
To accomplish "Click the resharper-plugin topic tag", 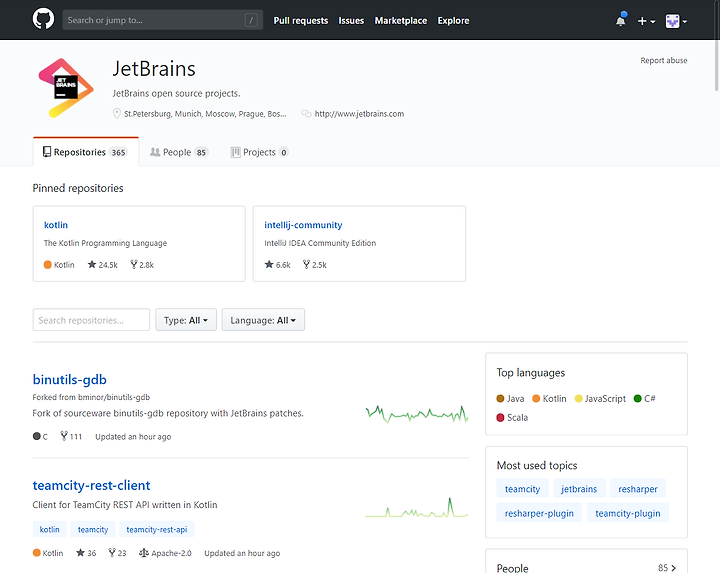I will click(539, 513).
